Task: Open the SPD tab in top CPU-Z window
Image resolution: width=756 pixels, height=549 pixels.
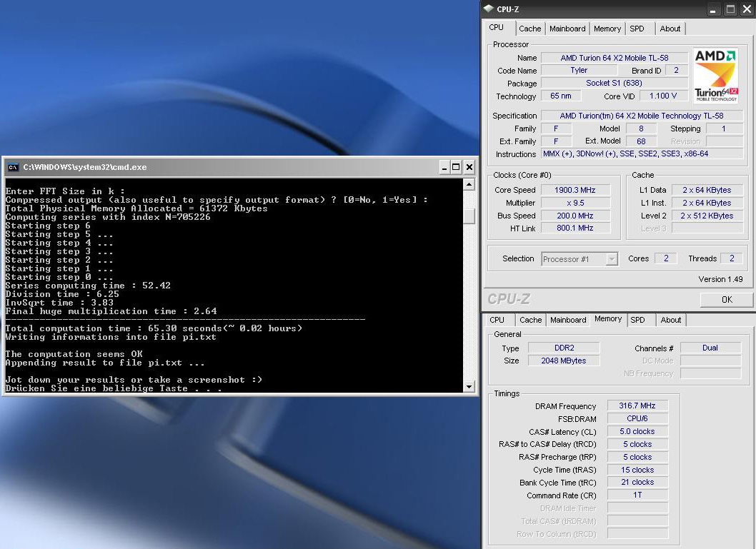Action: tap(637, 29)
